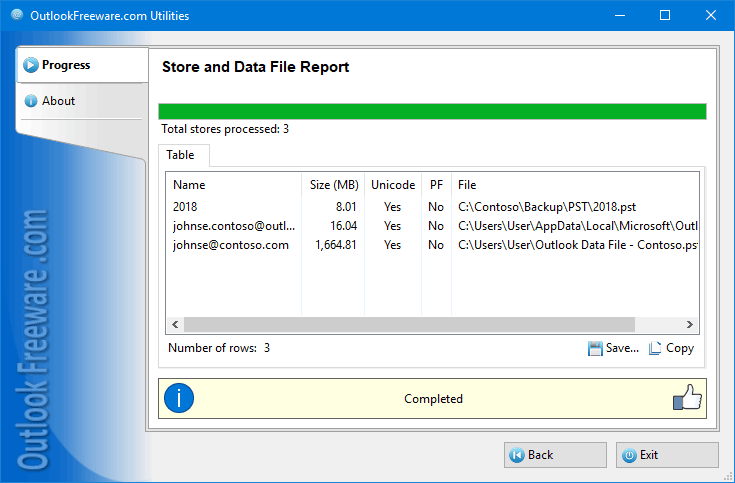The width and height of the screenshot is (735, 483).
Task: Click the Number of rows: 3 label
Action: pyautogui.click(x=219, y=348)
